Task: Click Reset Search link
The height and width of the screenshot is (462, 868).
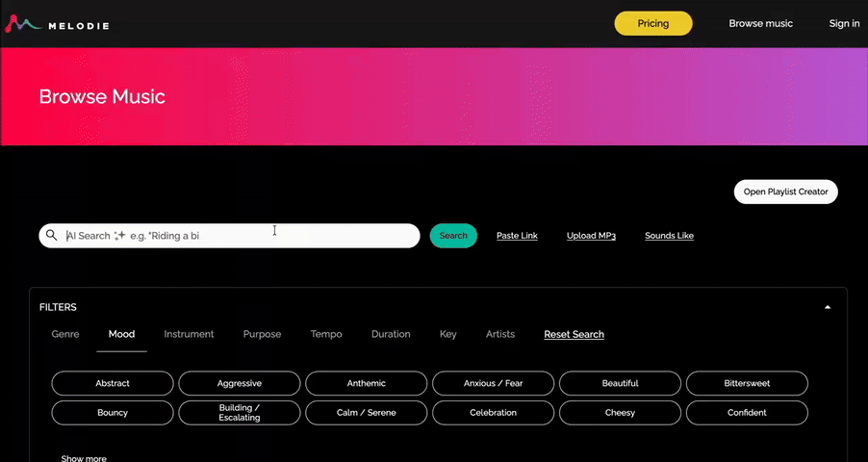Action: (574, 334)
